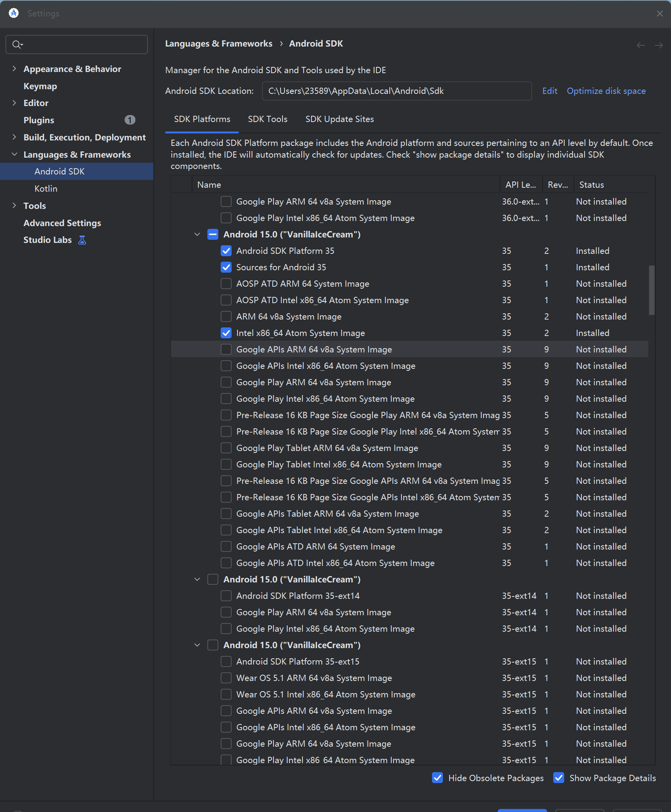Click Languages & Frameworks breadcrumb
This screenshot has width=671, height=812.
(219, 44)
